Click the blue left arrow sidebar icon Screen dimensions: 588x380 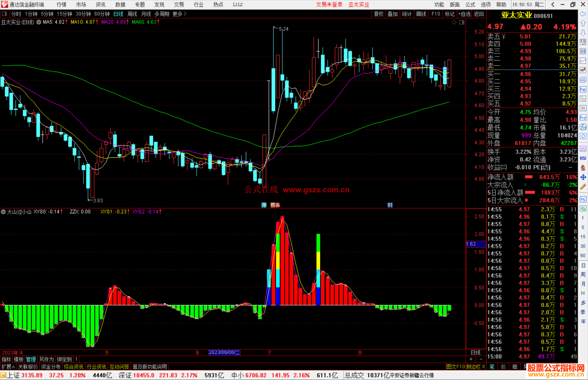pyautogui.click(x=583, y=14)
